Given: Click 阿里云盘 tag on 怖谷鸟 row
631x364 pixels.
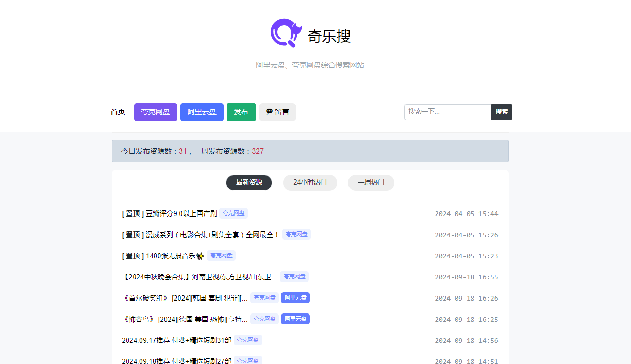Looking at the screenshot, I should coord(295,319).
